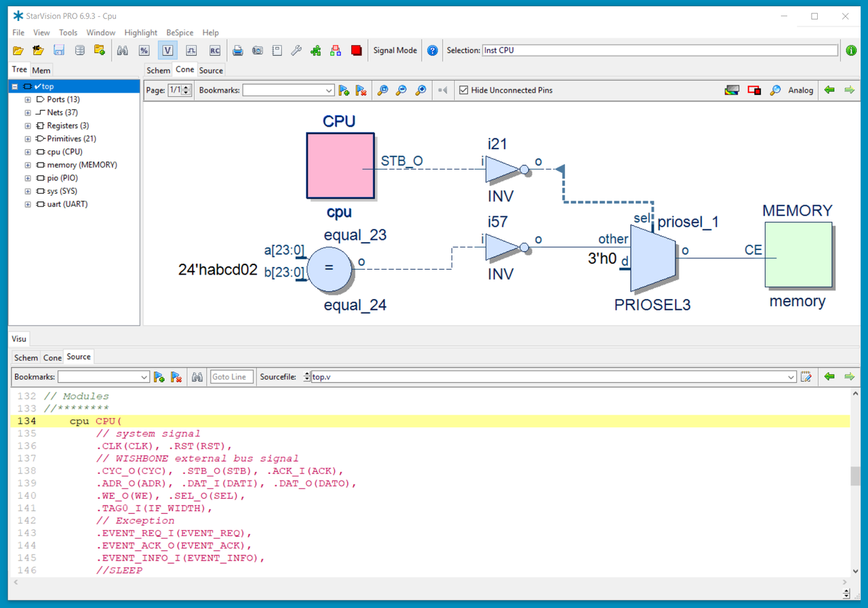Click the red stop button in main toolbar

pyautogui.click(x=357, y=51)
